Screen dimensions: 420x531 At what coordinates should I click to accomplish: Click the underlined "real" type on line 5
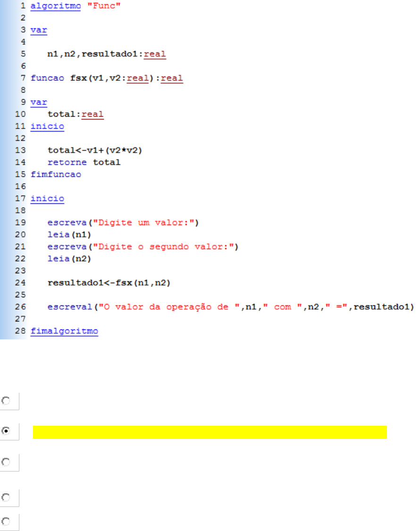point(155,54)
